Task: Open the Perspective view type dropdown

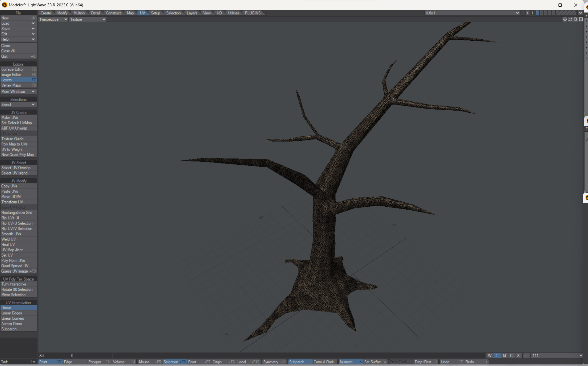Action: tap(53, 19)
